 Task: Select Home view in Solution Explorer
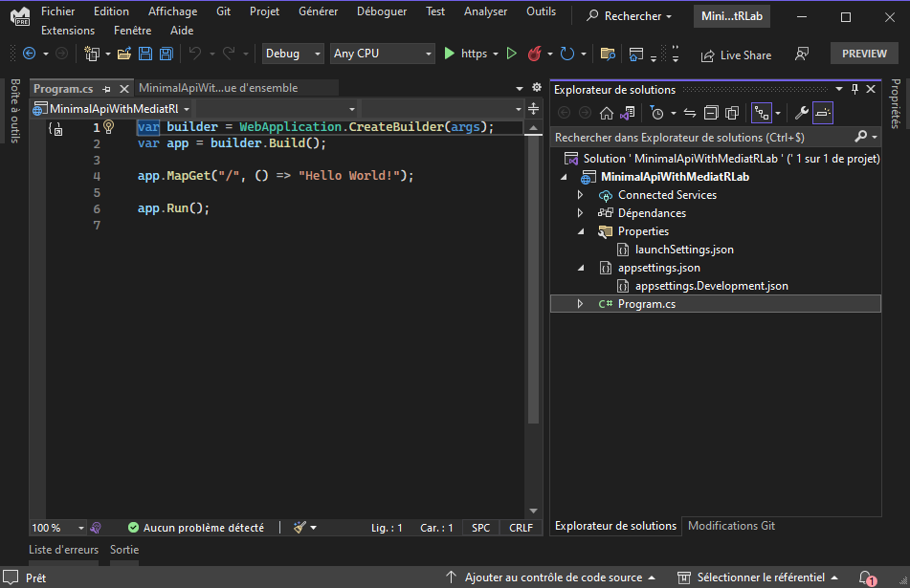click(x=606, y=113)
